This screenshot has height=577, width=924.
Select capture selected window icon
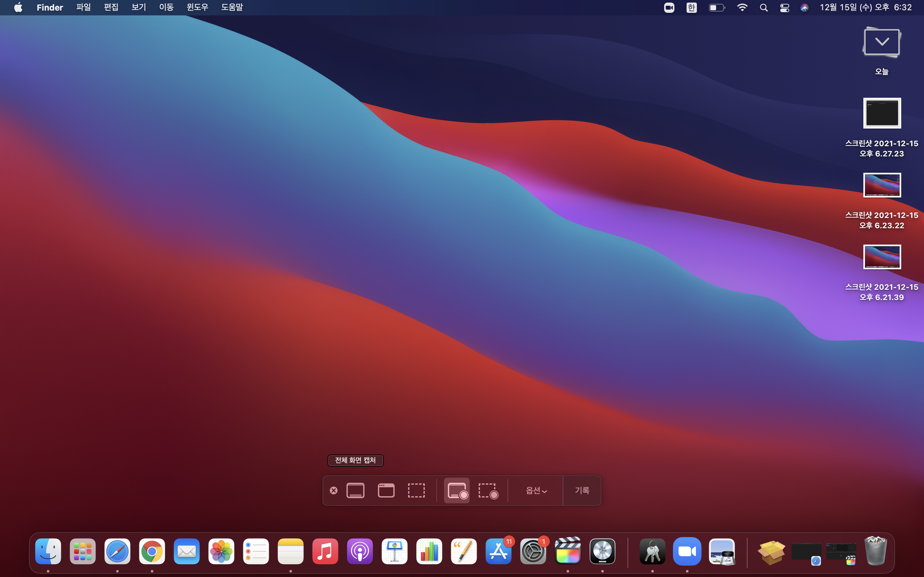click(x=386, y=490)
